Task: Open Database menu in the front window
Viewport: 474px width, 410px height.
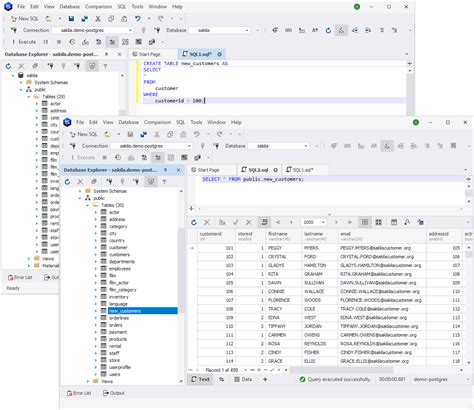Action: (x=128, y=122)
